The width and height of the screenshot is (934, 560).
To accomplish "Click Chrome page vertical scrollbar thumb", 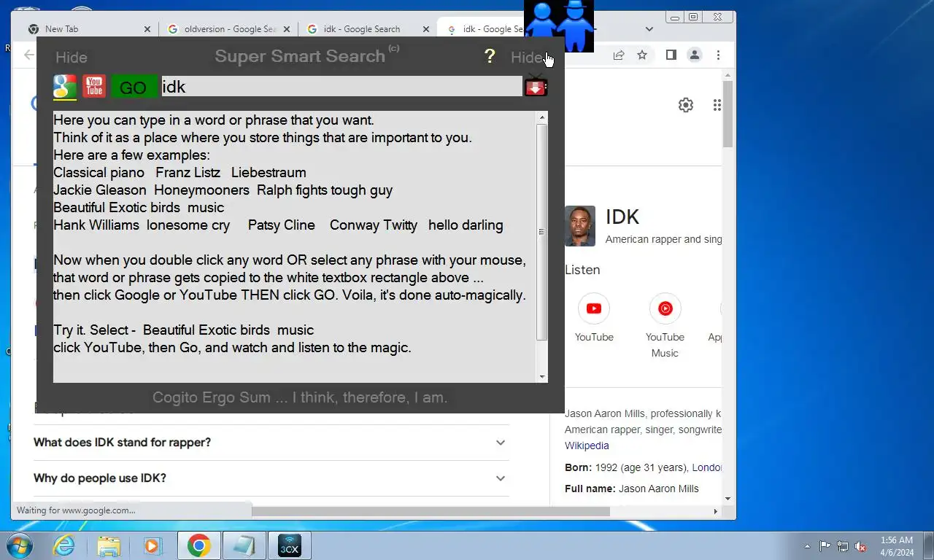I will (727, 114).
